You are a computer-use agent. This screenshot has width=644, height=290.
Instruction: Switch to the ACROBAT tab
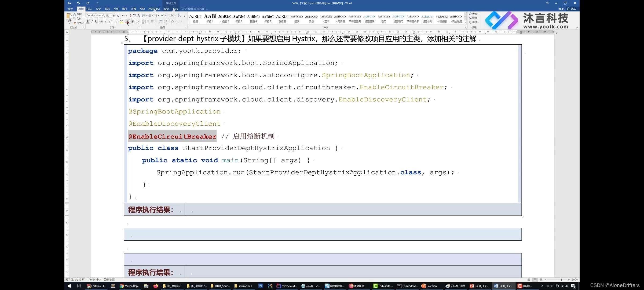point(154,9)
